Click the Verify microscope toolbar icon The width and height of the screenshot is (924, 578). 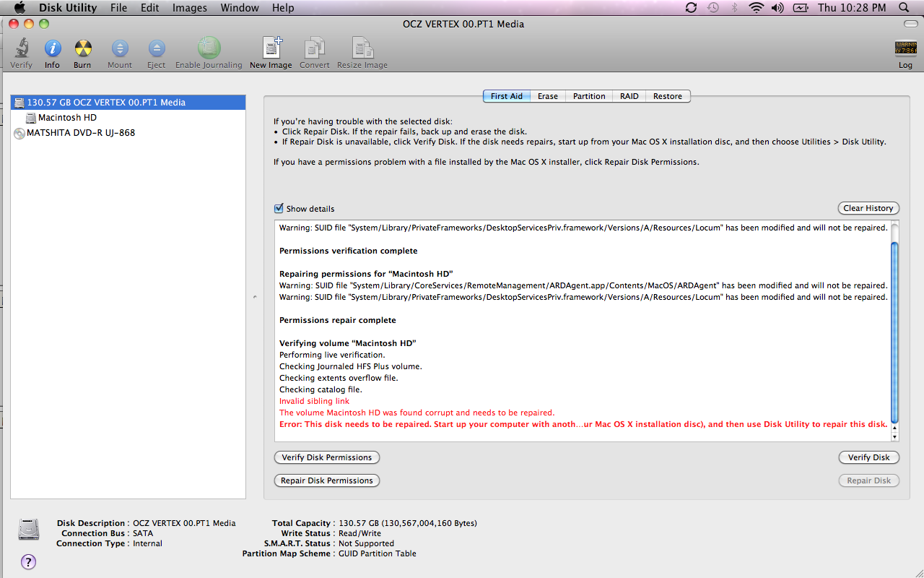tap(22, 49)
